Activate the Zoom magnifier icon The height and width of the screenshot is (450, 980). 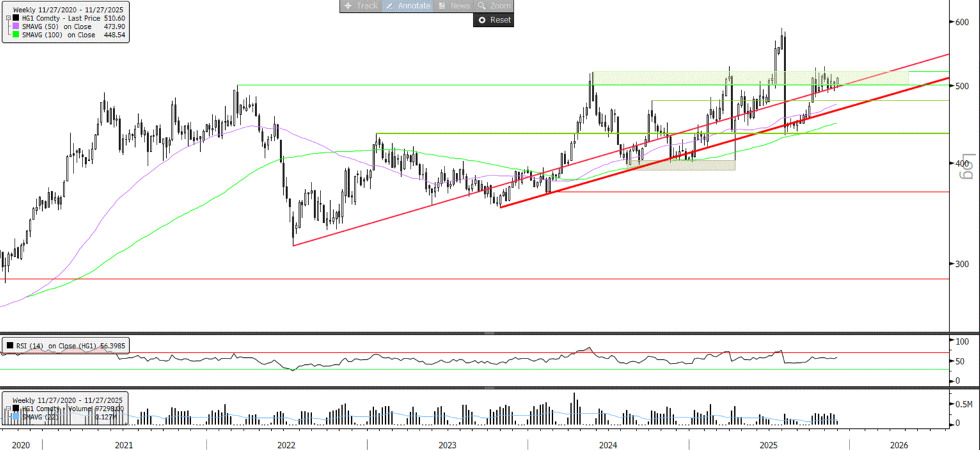pos(482,6)
